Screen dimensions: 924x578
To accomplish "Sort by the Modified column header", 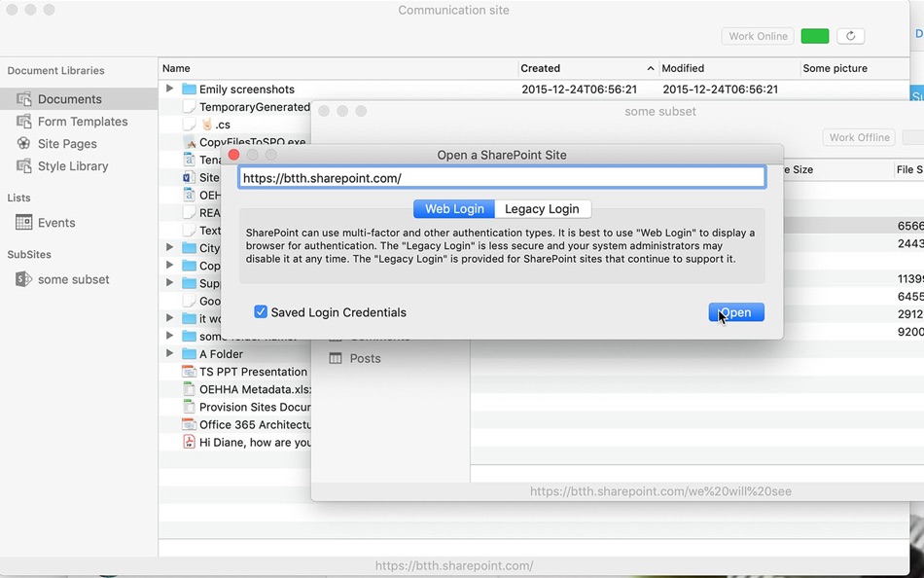I will [729, 68].
